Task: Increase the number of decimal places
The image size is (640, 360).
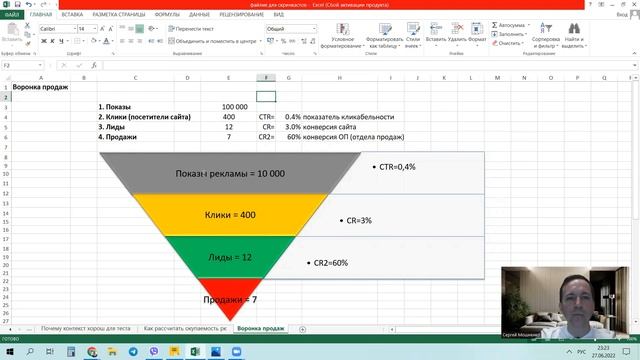Action: point(304,41)
